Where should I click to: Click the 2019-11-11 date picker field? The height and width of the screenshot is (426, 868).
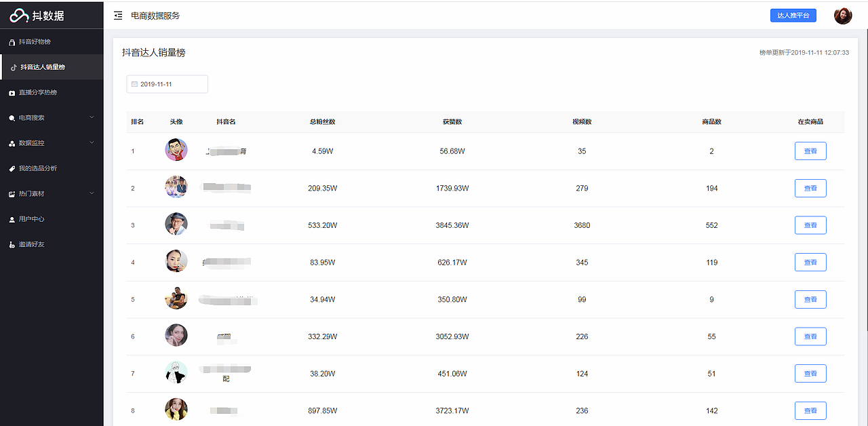pyautogui.click(x=167, y=84)
